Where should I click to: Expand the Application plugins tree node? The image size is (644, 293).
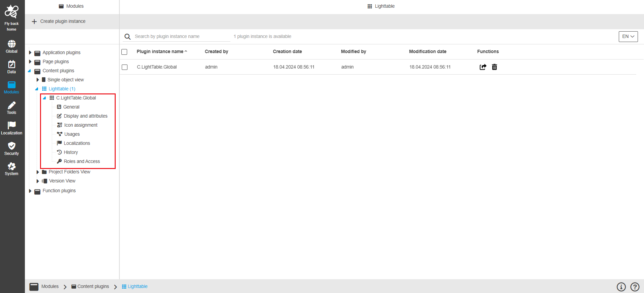[30, 52]
